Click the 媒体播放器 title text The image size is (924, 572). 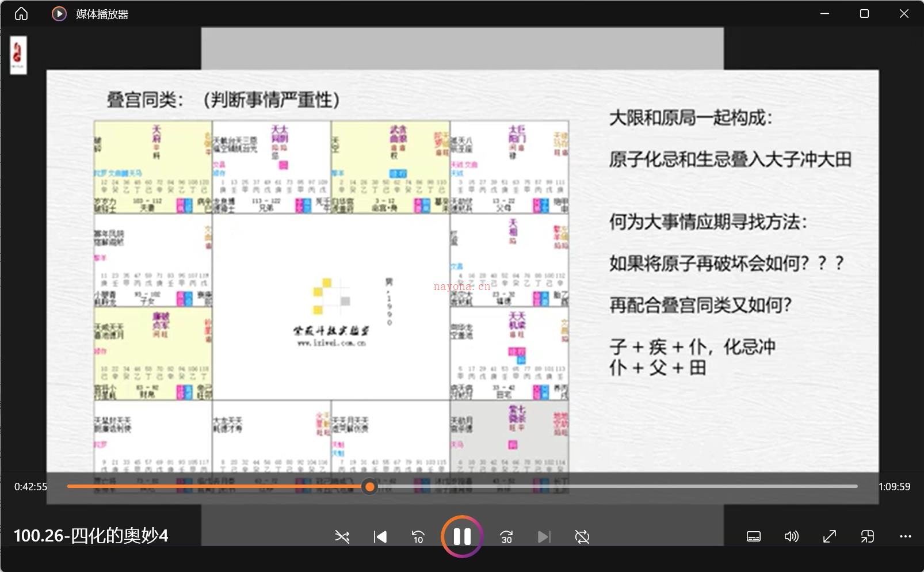point(102,14)
